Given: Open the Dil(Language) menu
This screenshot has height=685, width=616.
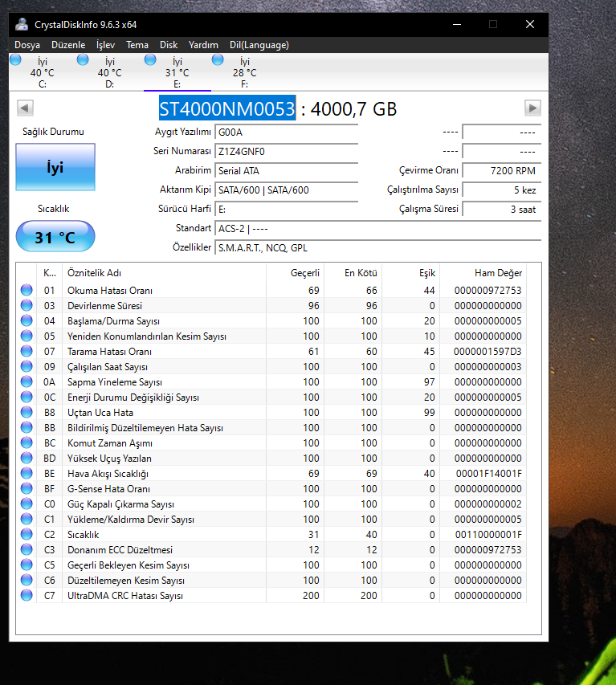Looking at the screenshot, I should click(x=259, y=45).
